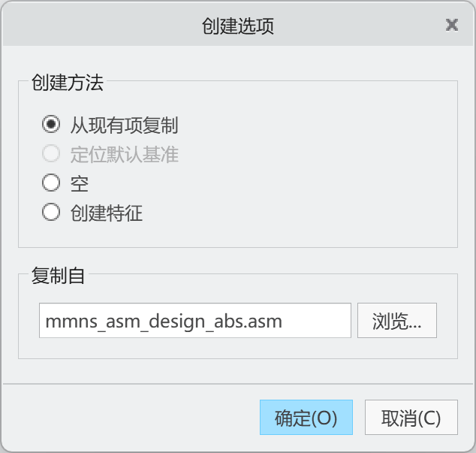The height and width of the screenshot is (453, 476).
Task: Close the 创建选项 dialog with X icon
Action: 452,25
